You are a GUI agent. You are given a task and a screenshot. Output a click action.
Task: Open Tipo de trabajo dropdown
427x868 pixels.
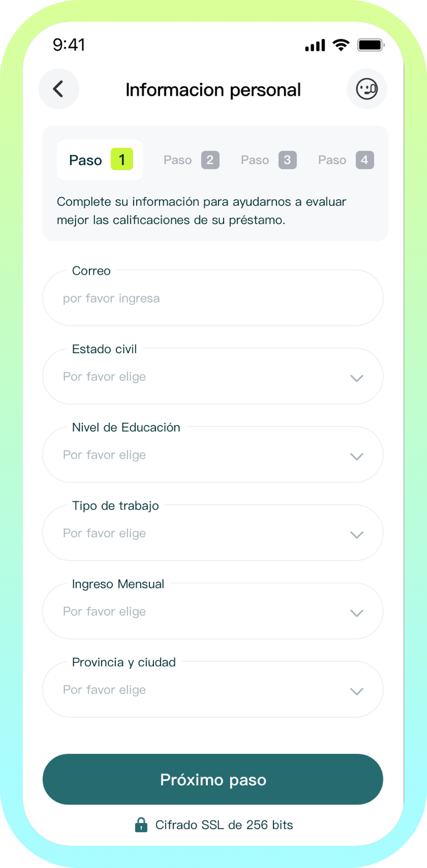click(x=213, y=533)
